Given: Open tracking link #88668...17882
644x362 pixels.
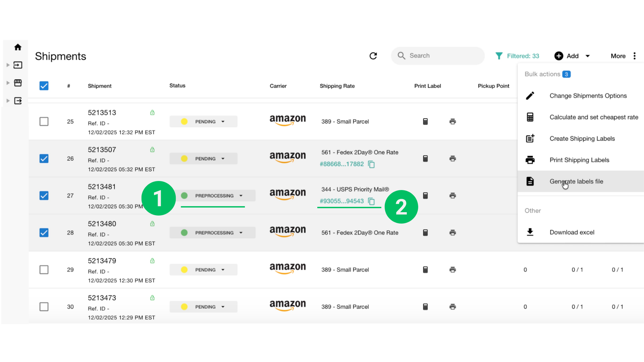Looking at the screenshot, I should pos(341,164).
